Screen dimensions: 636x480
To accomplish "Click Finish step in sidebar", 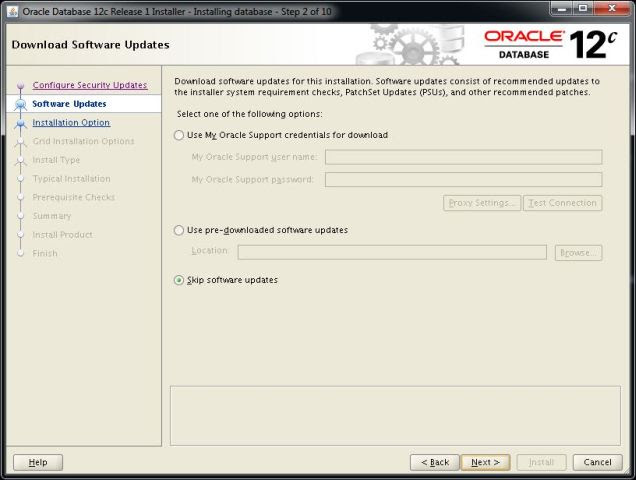I will 45,253.
